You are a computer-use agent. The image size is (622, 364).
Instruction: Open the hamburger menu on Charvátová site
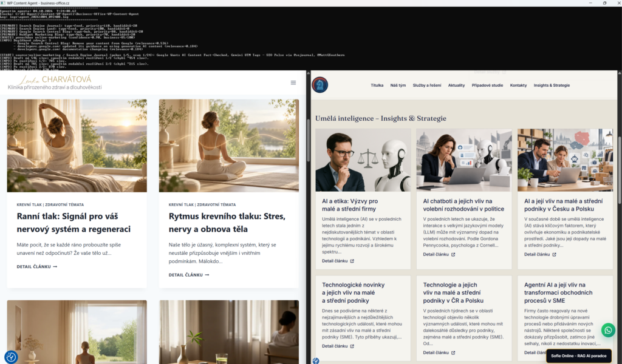point(293,83)
